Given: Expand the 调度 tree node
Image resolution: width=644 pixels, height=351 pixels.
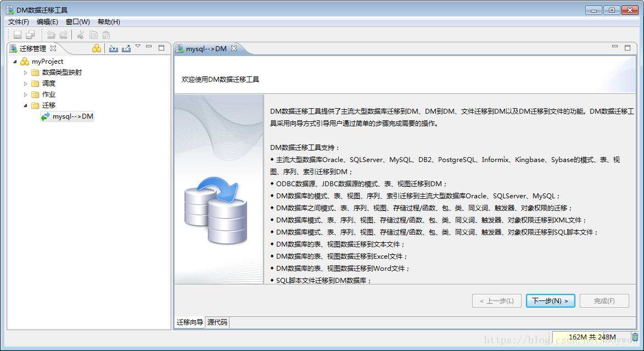Looking at the screenshot, I should 25,83.
